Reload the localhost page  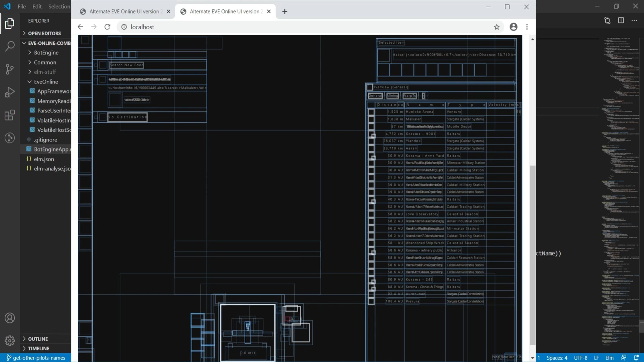(107, 27)
